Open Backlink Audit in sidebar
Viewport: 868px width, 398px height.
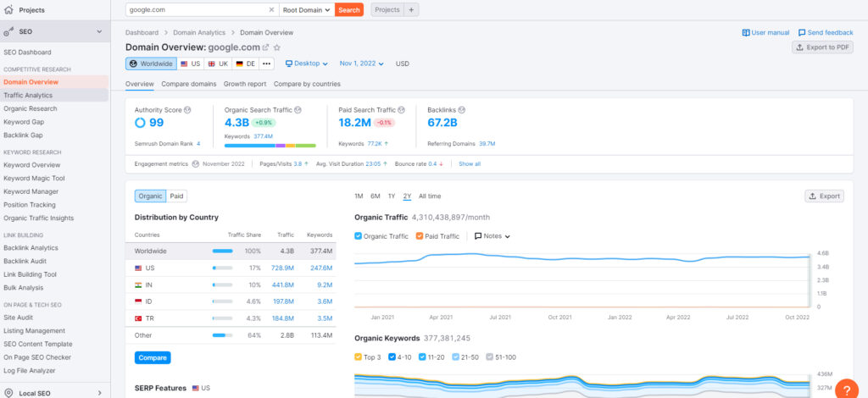click(x=25, y=261)
